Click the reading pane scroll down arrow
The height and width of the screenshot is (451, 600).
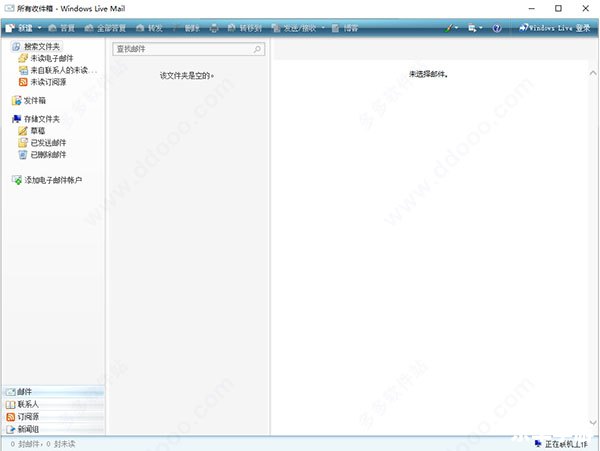pos(593,422)
